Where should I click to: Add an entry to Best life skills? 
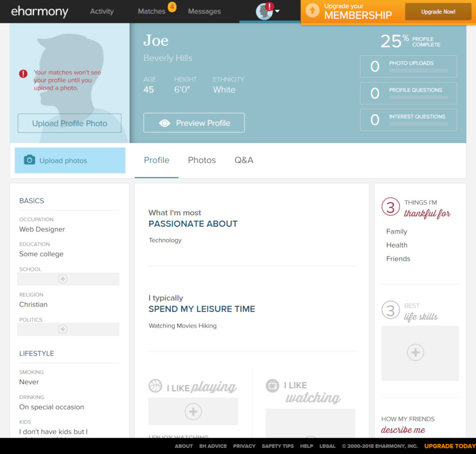(x=415, y=353)
